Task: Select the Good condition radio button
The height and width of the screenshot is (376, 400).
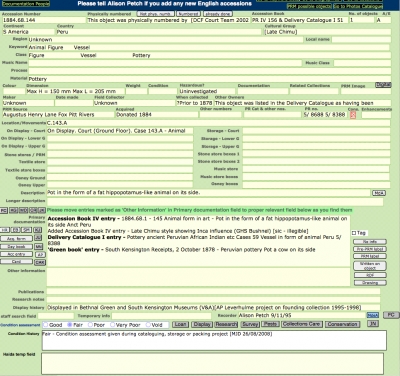Action: tap(46, 325)
